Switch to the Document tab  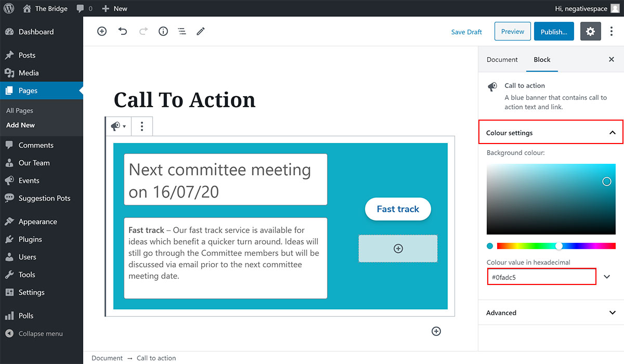click(x=502, y=59)
